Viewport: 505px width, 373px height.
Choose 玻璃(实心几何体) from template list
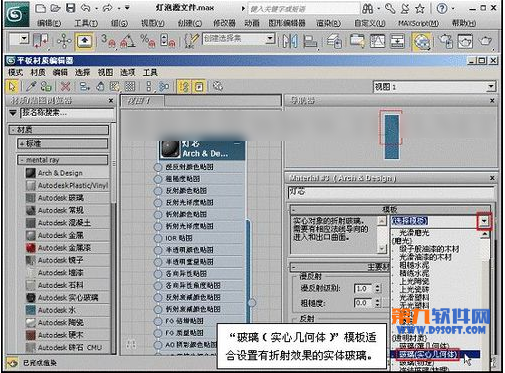(x=428, y=354)
